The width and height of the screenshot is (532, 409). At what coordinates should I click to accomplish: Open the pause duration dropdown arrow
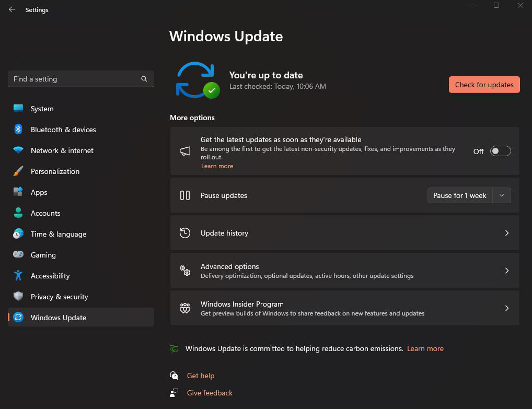[502, 195]
